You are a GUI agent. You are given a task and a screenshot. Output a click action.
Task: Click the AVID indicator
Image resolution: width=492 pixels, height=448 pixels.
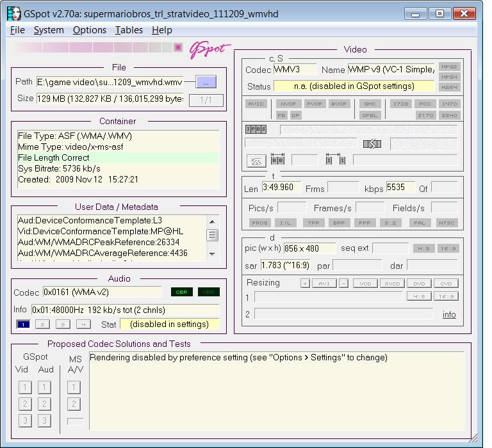256,104
